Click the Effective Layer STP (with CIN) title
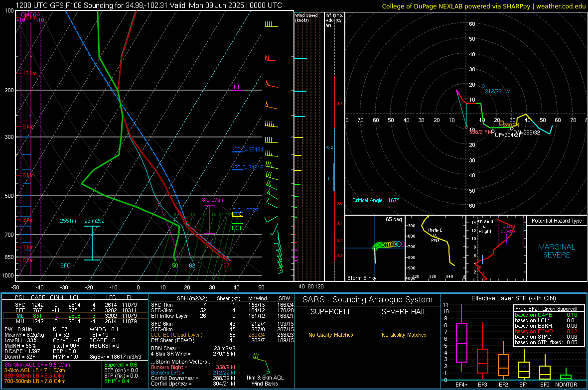This screenshot has height=390, width=588. click(x=513, y=298)
